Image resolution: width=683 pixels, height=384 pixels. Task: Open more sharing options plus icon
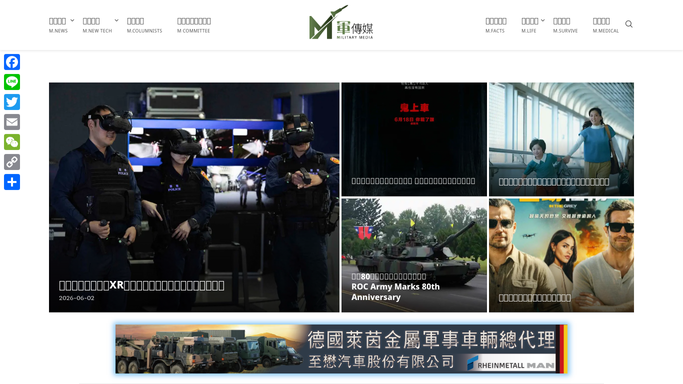coord(12,182)
